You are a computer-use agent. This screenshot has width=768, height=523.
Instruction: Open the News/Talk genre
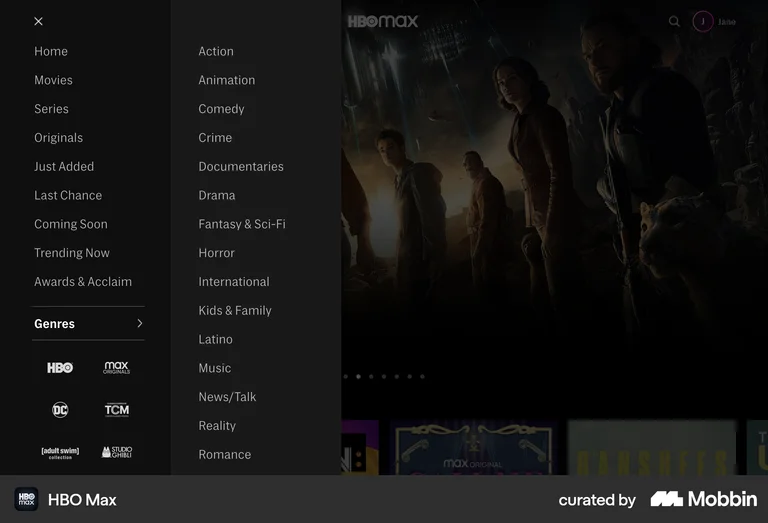pyautogui.click(x=227, y=397)
